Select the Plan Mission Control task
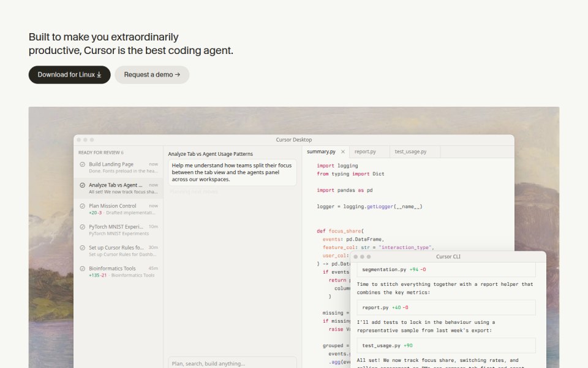Screen dimensions: 588x368 click(x=118, y=209)
